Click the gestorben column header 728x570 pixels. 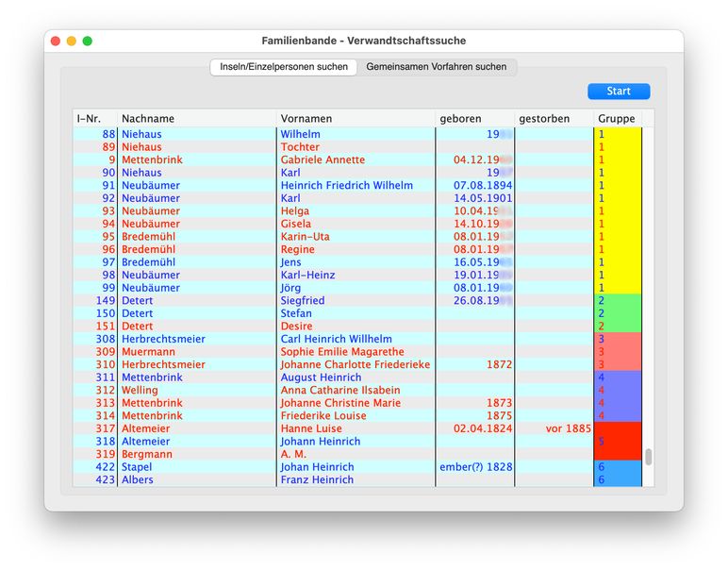click(x=553, y=119)
